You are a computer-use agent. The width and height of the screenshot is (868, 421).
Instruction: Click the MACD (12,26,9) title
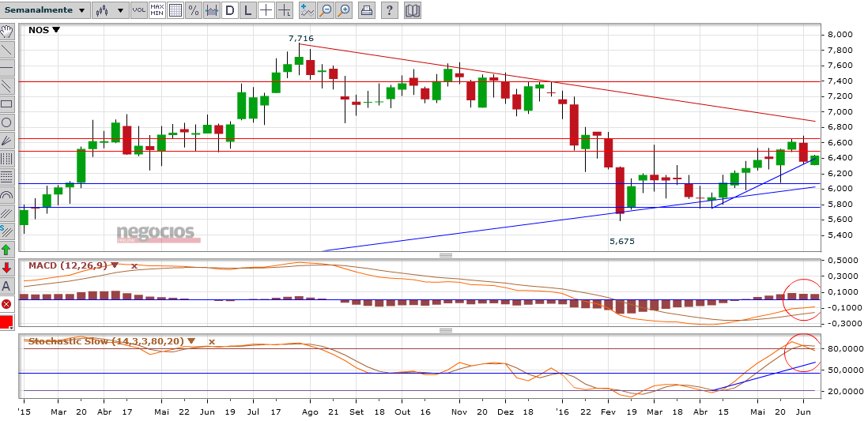click(68, 265)
